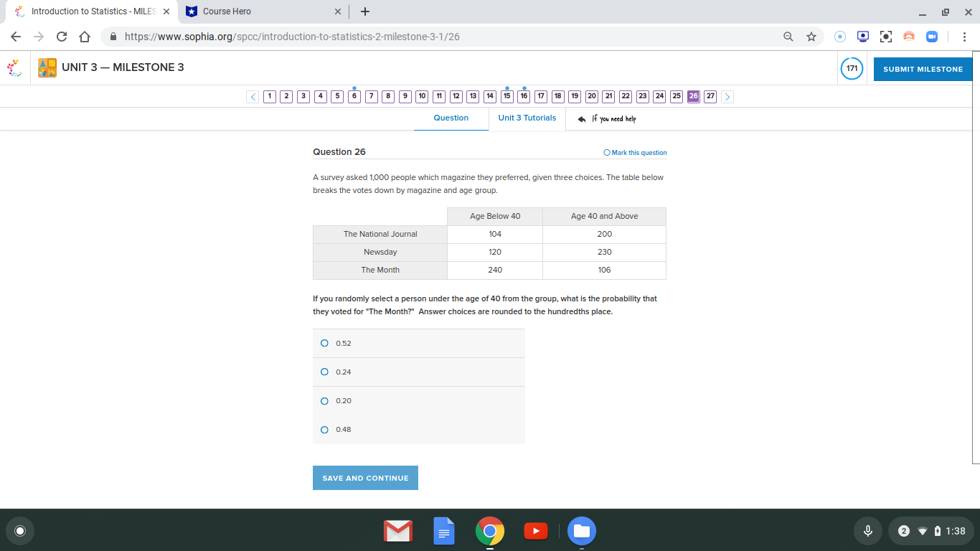Click the browser back arrow

click(16, 37)
